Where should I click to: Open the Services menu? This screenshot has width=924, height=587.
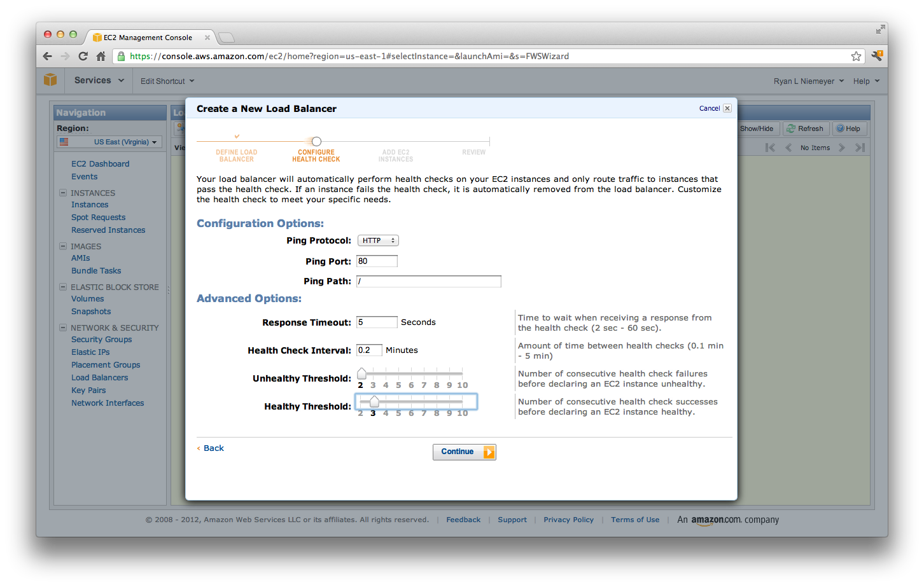coord(99,80)
